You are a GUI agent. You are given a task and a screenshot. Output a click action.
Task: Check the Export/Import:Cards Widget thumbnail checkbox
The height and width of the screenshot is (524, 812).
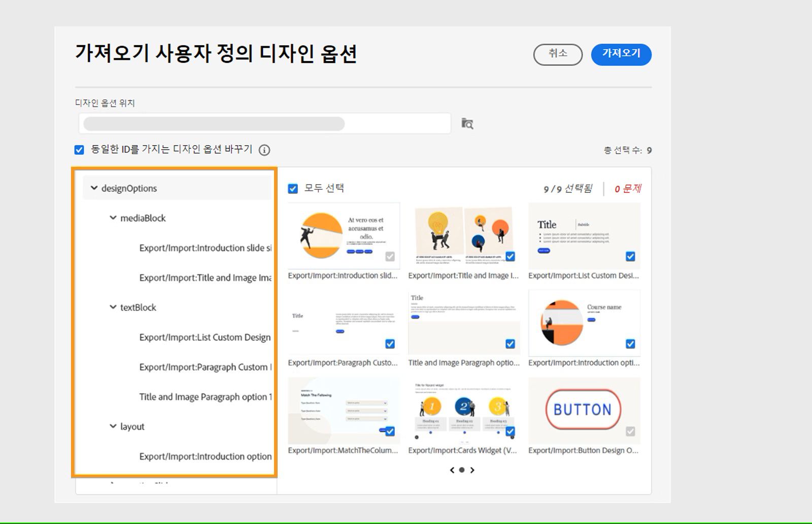pyautogui.click(x=510, y=431)
